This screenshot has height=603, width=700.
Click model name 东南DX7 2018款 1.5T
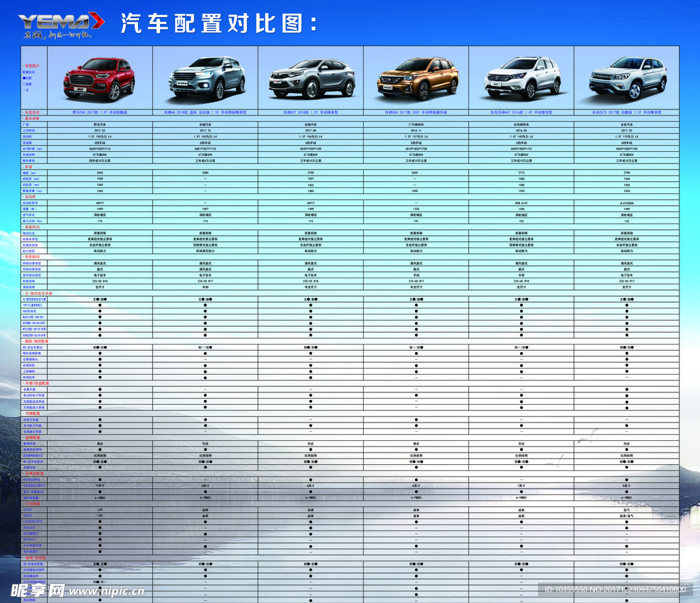pos(311,113)
